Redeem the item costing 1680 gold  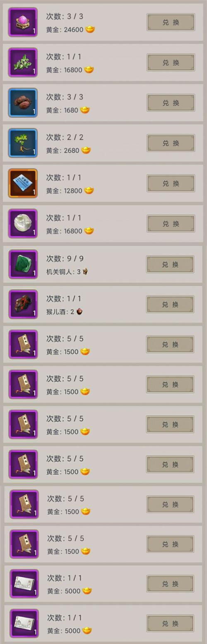click(x=171, y=103)
